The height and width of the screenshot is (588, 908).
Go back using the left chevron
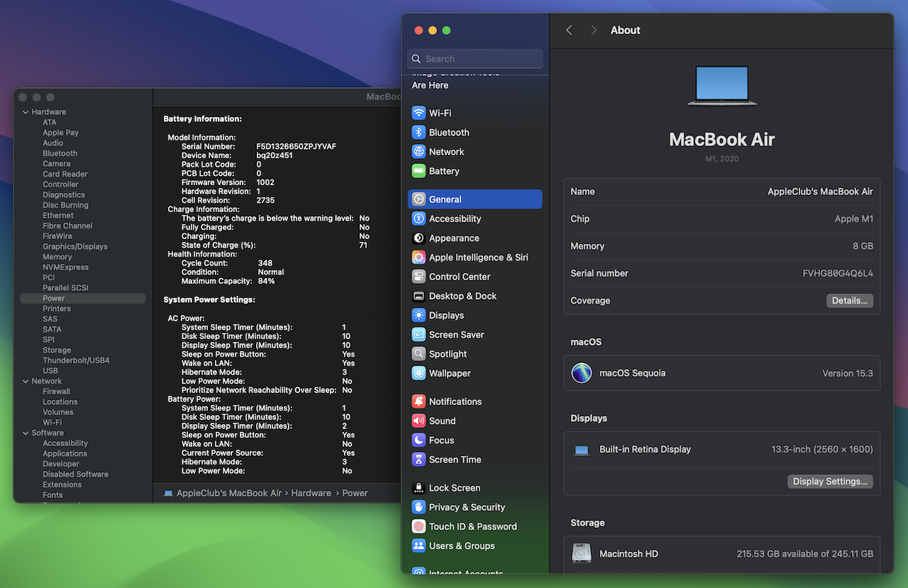(569, 30)
